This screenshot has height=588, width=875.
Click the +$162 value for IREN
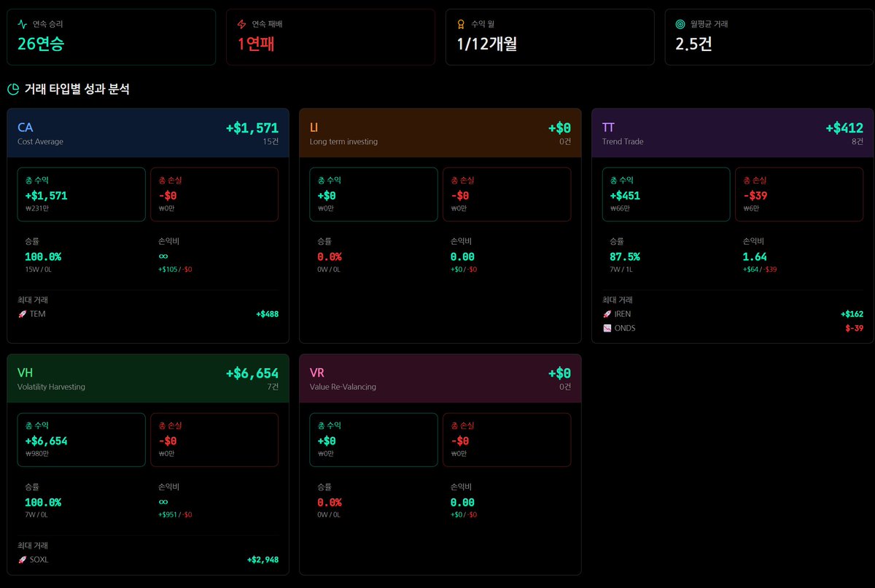[x=852, y=314]
